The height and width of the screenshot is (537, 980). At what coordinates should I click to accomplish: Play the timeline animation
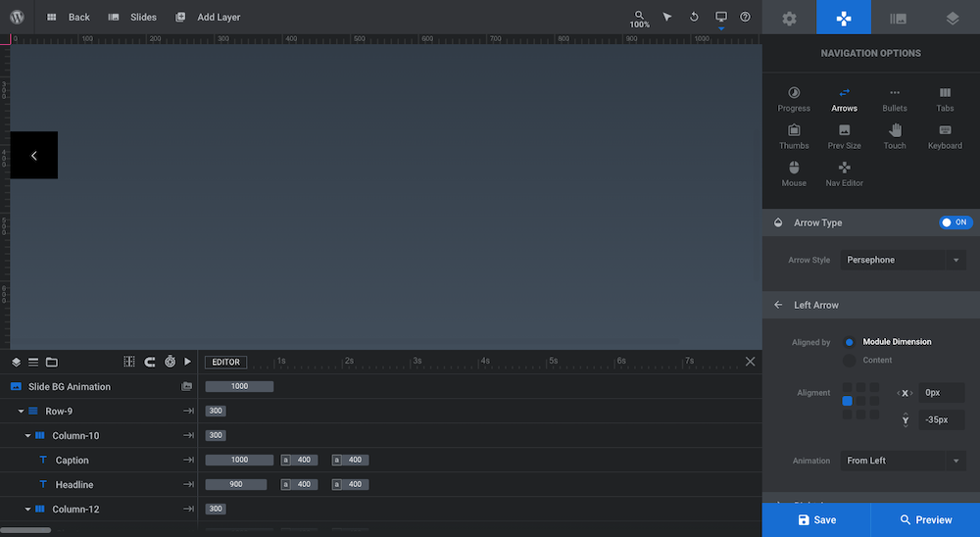[x=187, y=362]
